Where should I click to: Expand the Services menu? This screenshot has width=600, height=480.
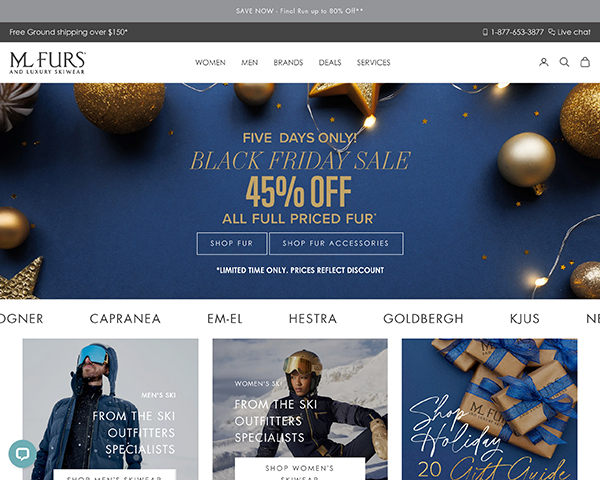click(373, 62)
